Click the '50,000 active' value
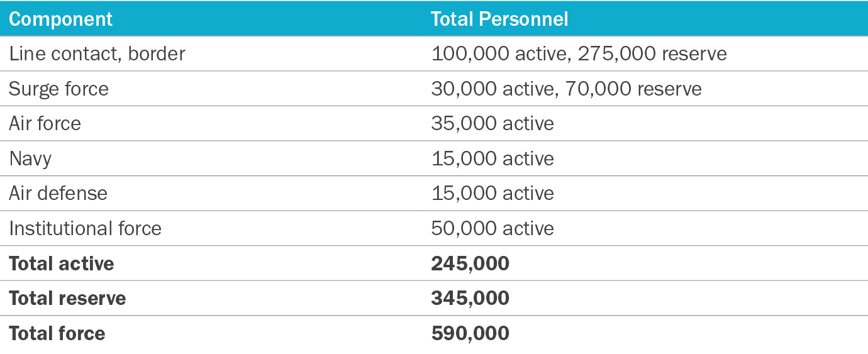The image size is (868, 354). pyautogui.click(x=492, y=228)
